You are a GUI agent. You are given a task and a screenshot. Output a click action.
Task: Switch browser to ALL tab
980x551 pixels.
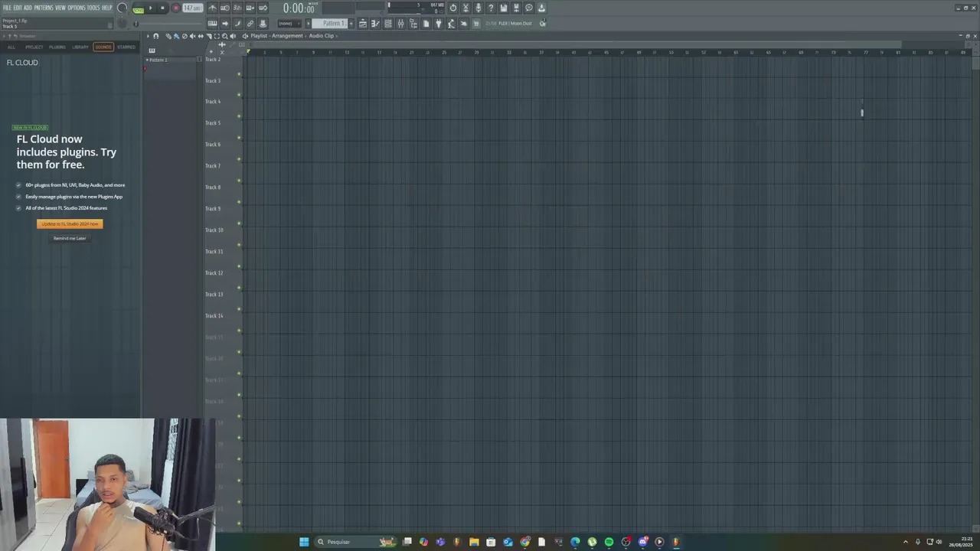point(11,47)
